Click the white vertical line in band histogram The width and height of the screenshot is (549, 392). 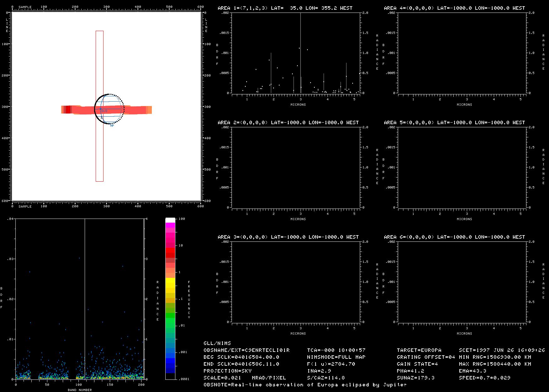[x=85, y=282]
